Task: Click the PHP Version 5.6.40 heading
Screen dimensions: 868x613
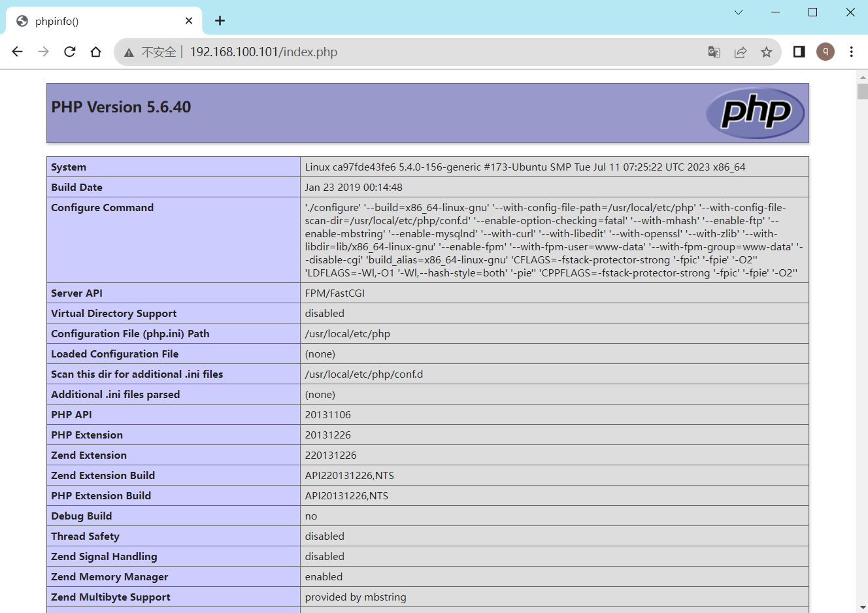Action: [x=121, y=107]
